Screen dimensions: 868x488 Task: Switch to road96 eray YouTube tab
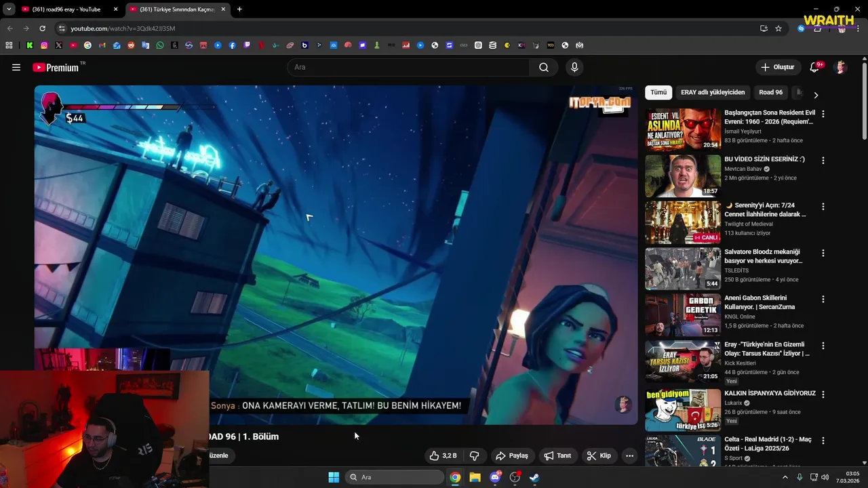point(70,9)
